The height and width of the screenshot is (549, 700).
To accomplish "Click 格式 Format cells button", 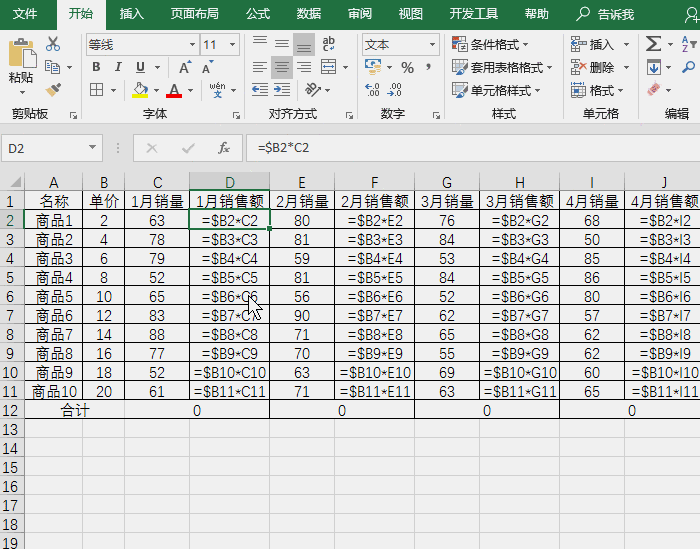I will [597, 90].
